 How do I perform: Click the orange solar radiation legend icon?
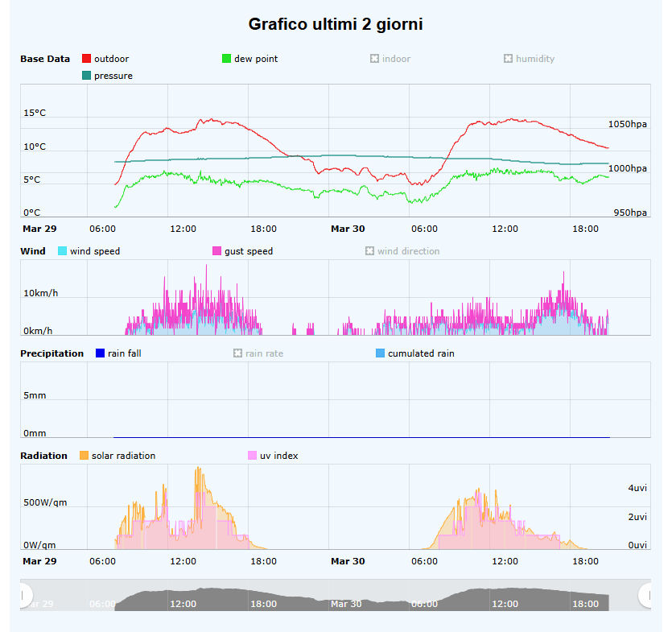[x=85, y=456]
